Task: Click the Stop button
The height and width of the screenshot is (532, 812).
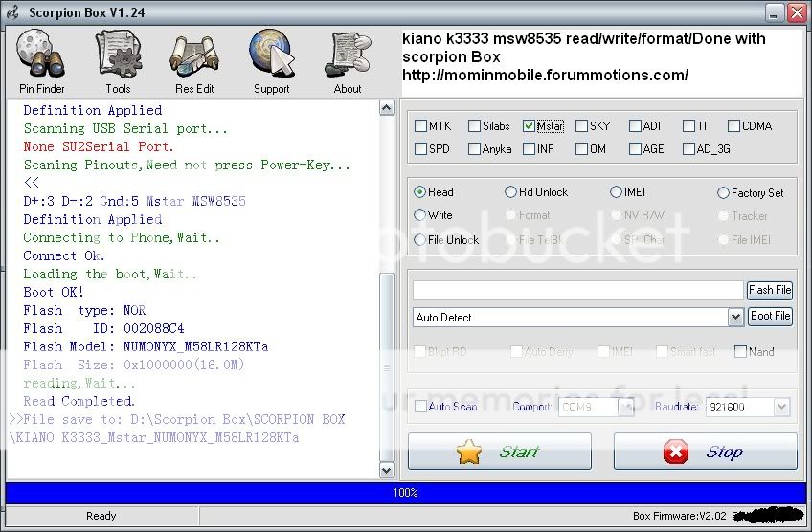Action: (x=706, y=452)
